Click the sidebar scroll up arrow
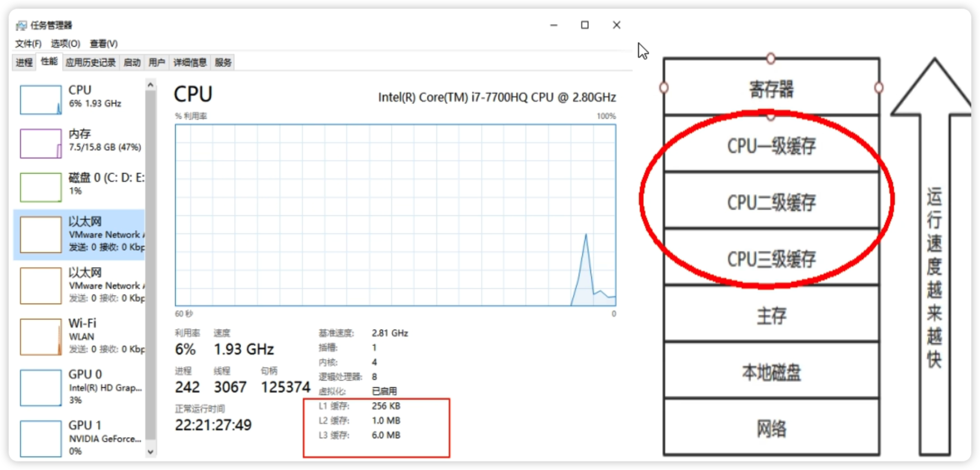 (x=151, y=85)
